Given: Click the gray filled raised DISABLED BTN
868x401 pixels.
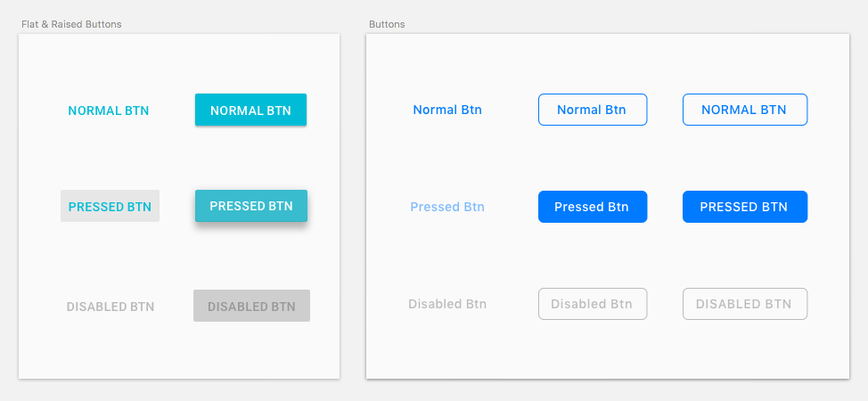Looking at the screenshot, I should (251, 306).
